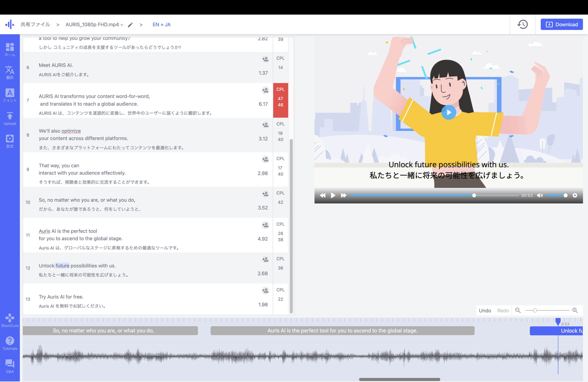Click the Download button

[x=561, y=24]
